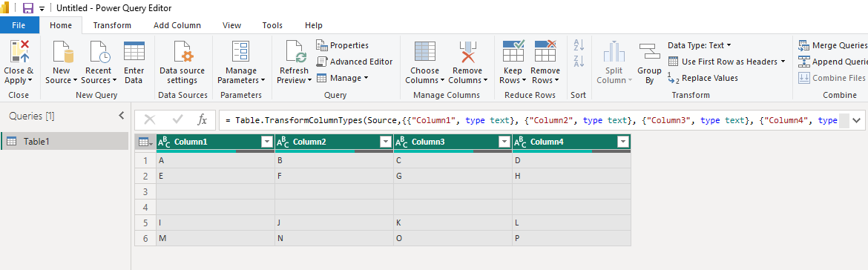Click the Choose Columns icon
Image resolution: width=868 pixels, height=270 pixels.
pyautogui.click(x=424, y=51)
